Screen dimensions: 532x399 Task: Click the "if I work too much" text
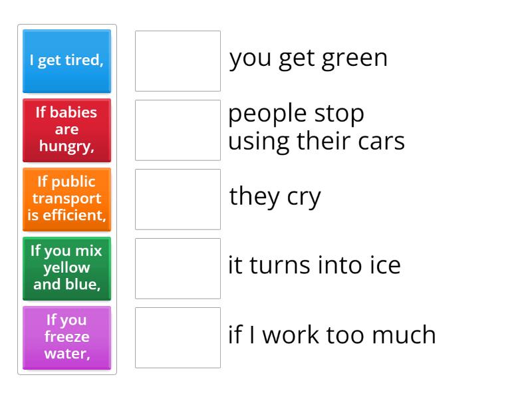[332, 335]
